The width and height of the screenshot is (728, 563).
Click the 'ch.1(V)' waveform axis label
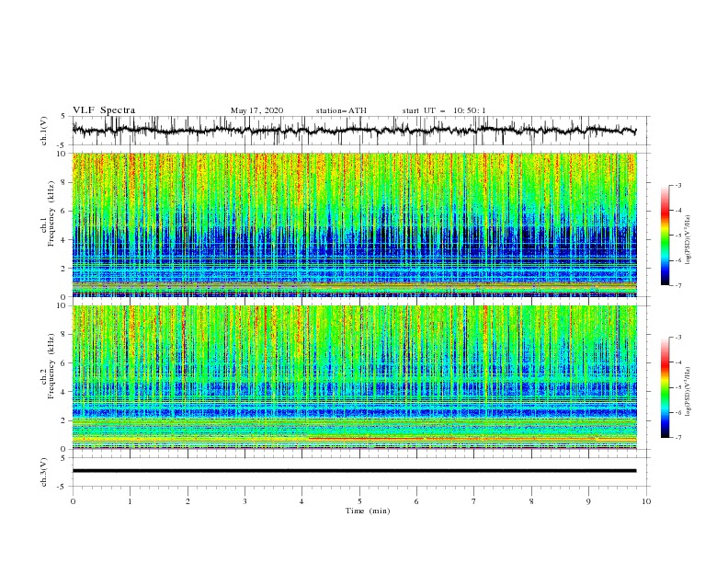(44, 131)
